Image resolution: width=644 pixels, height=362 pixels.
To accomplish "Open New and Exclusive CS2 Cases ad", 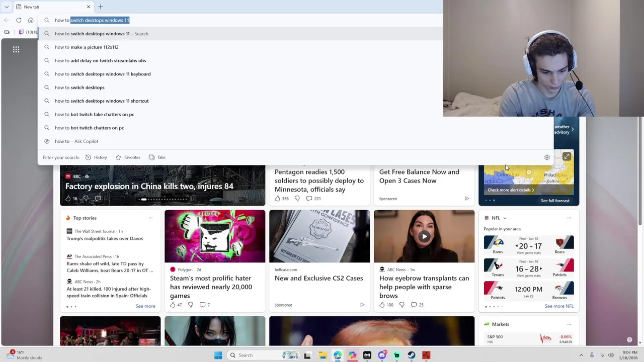I will click(x=318, y=278).
